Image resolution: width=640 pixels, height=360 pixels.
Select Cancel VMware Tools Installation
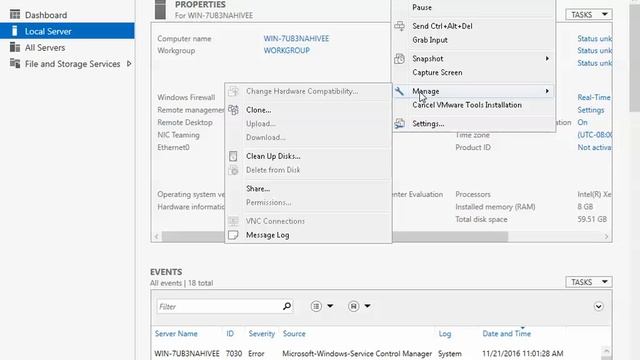[467, 105]
